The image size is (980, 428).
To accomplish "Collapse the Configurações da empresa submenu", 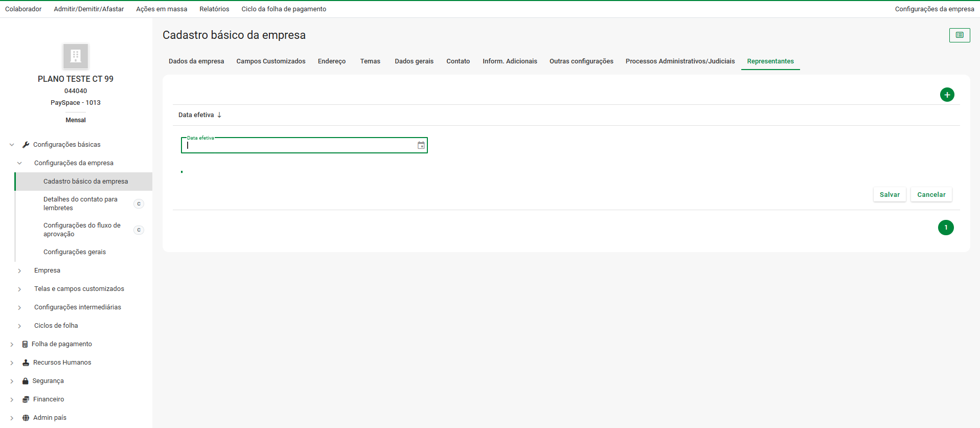I will (x=19, y=163).
